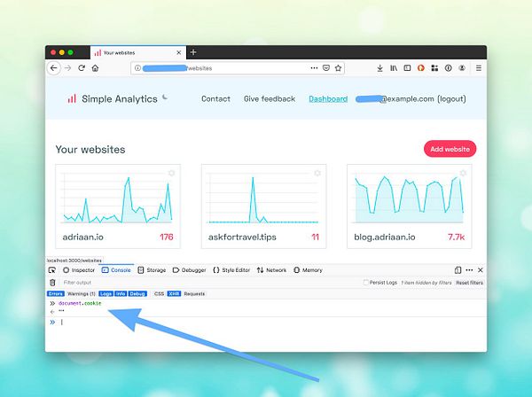Switch to the Storage tab
The width and height of the screenshot is (532, 397).
pyautogui.click(x=152, y=270)
